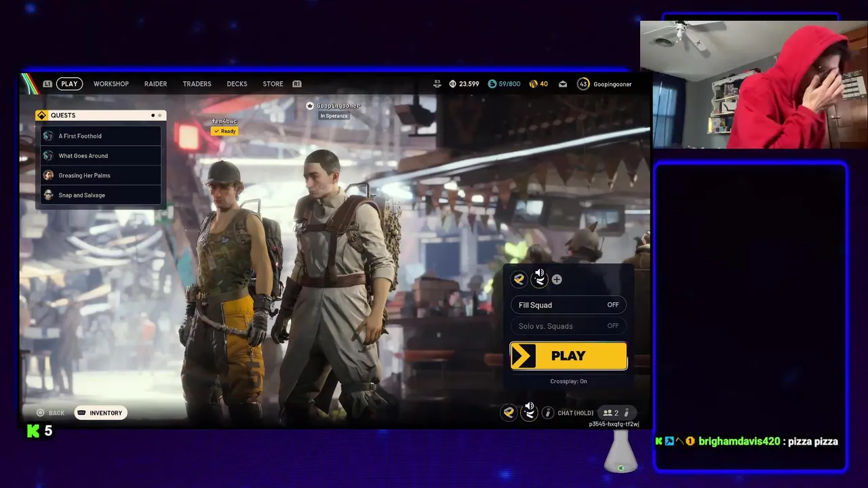Click the flask icon on stream overlay
Image resolution: width=868 pixels, height=488 pixels.
pyautogui.click(x=621, y=451)
